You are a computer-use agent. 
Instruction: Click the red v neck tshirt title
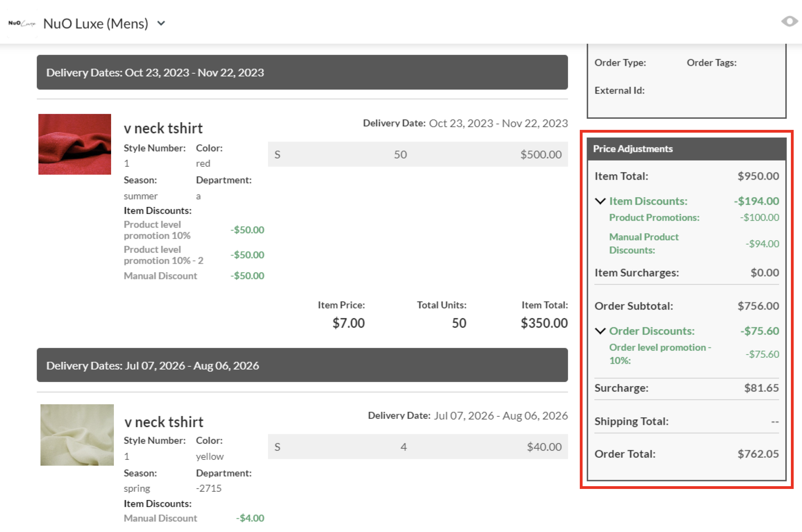163,128
